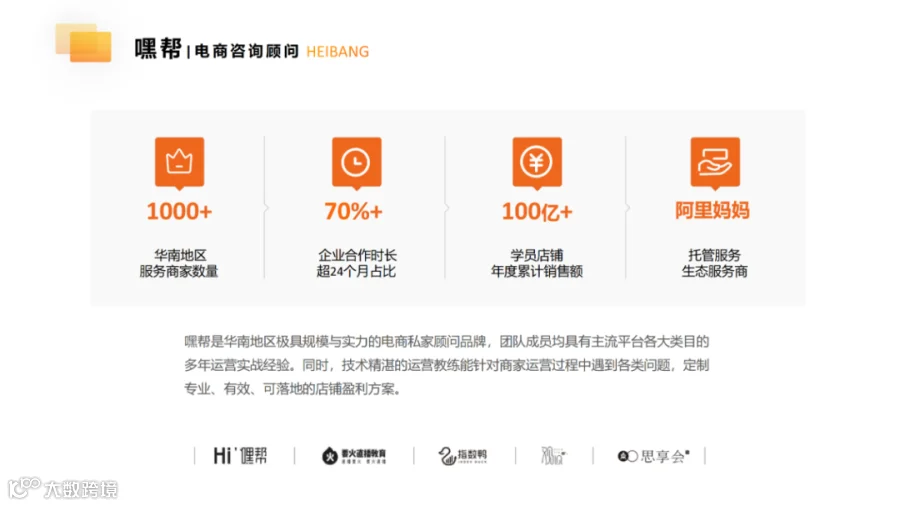Image resolution: width=900 pixels, height=506 pixels.
Task: Click the Hi' 嘿帮 logo
Action: pyautogui.click(x=240, y=456)
